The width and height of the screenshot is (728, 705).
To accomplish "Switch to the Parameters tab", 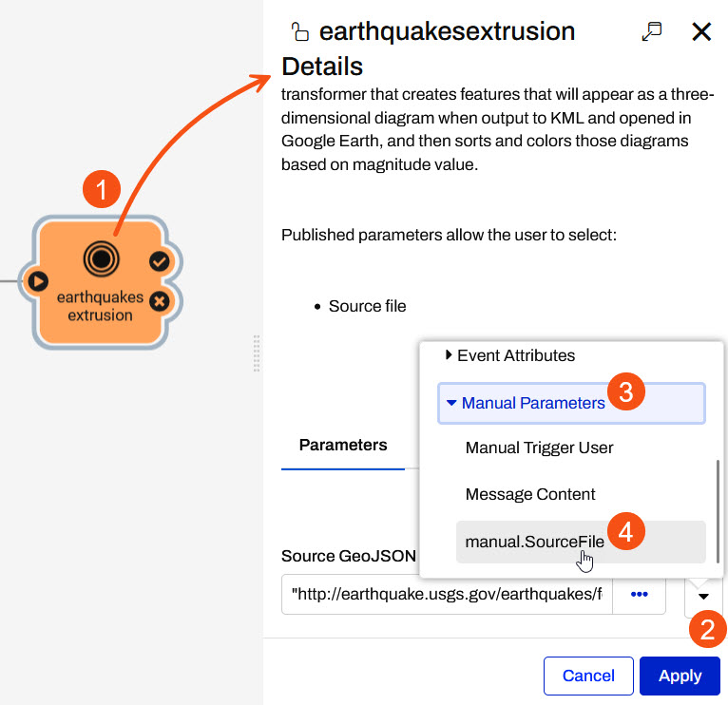I will pyautogui.click(x=342, y=445).
